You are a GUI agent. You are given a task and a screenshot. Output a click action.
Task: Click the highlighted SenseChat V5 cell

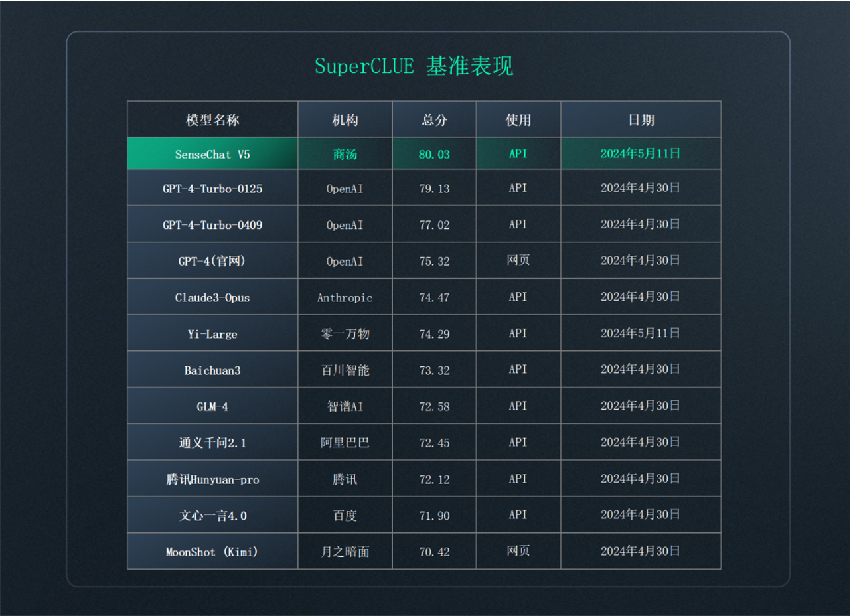212,154
